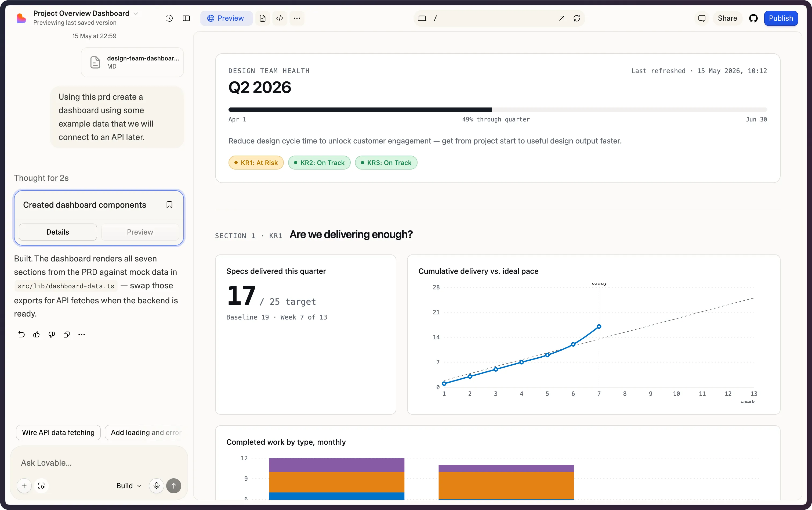Give thumbs down to the response

[x=52, y=334]
